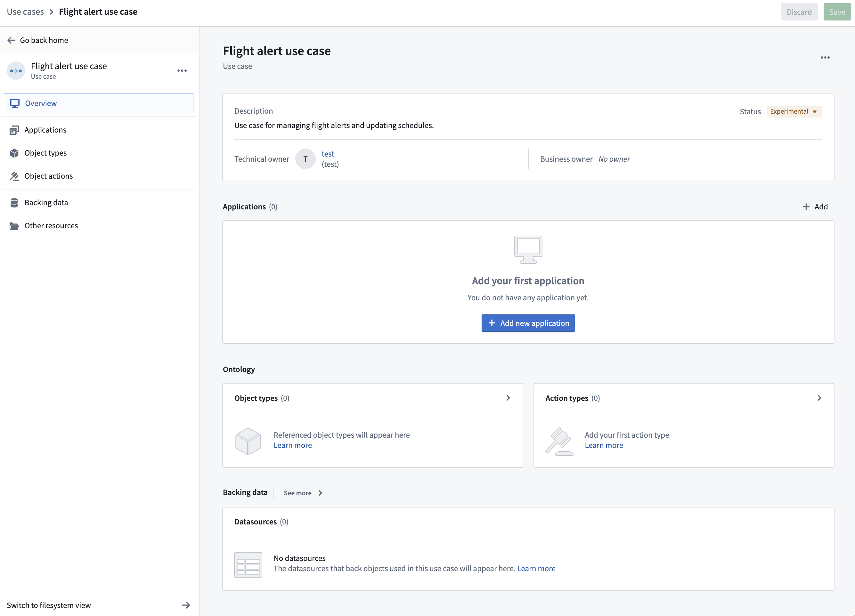Expand the Action types card chevron
Screen dimensions: 855x616
819,398
